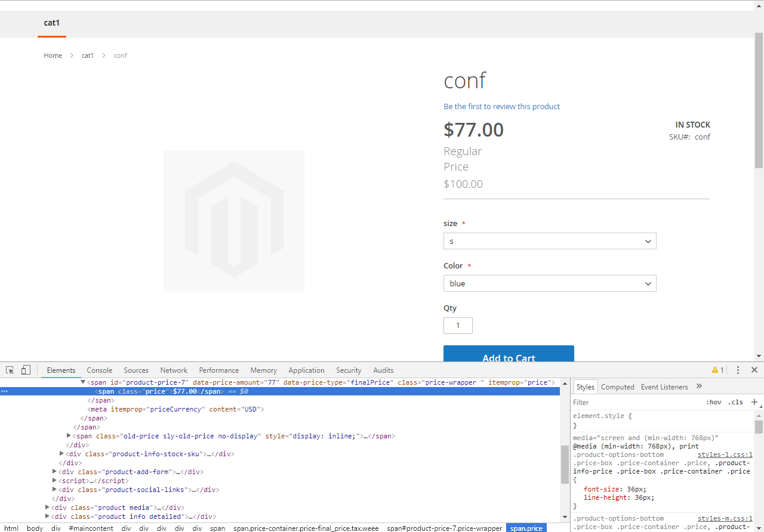Screen dimensions: 764x532
Task: Toggle the :hov element state button
Action: pyautogui.click(x=714, y=403)
